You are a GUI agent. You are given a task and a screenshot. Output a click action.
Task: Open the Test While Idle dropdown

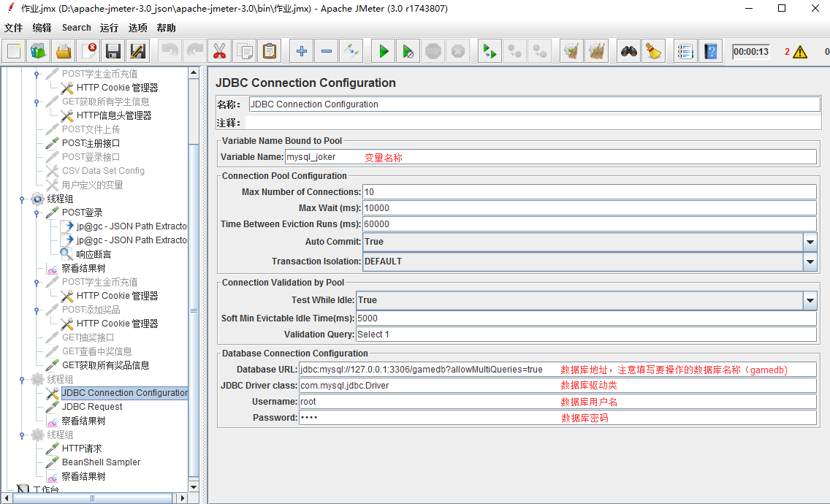coord(810,300)
